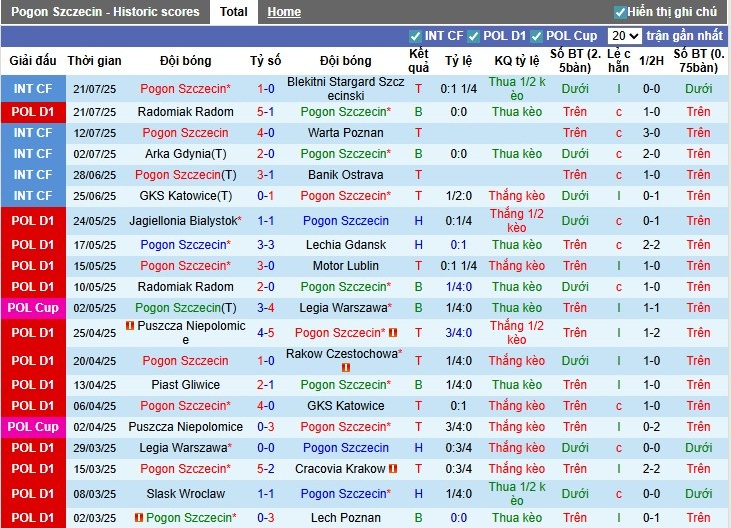This screenshot has height=528, width=731.
Task: Open Piast Gliwice team link
Action: [186, 384]
